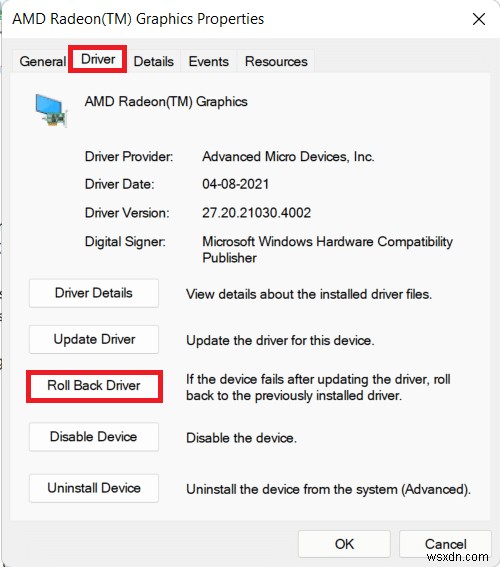Image resolution: width=500 pixels, height=567 pixels.
Task: Select the Advanced Micro Devices, Inc. provider text
Action: (x=288, y=157)
